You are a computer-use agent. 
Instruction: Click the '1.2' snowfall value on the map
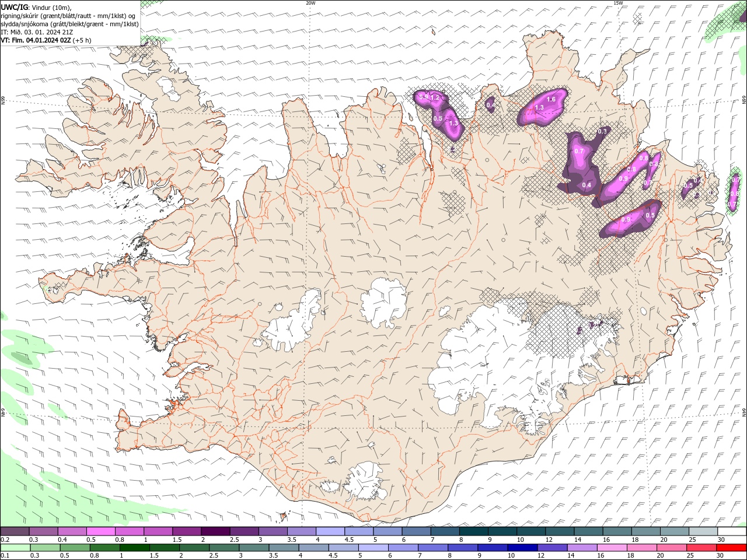click(x=434, y=97)
